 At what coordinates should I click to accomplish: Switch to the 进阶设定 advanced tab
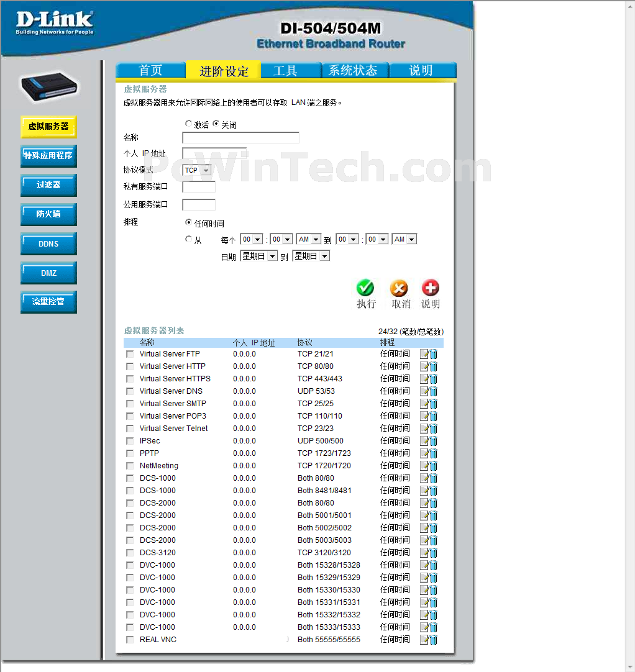(x=224, y=71)
